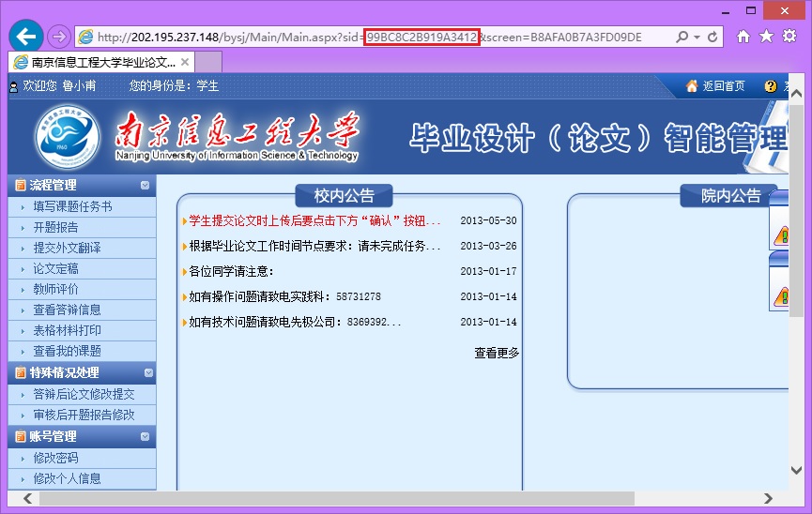Click the 校内公告 panel header
This screenshot has width=812, height=514.
[344, 196]
